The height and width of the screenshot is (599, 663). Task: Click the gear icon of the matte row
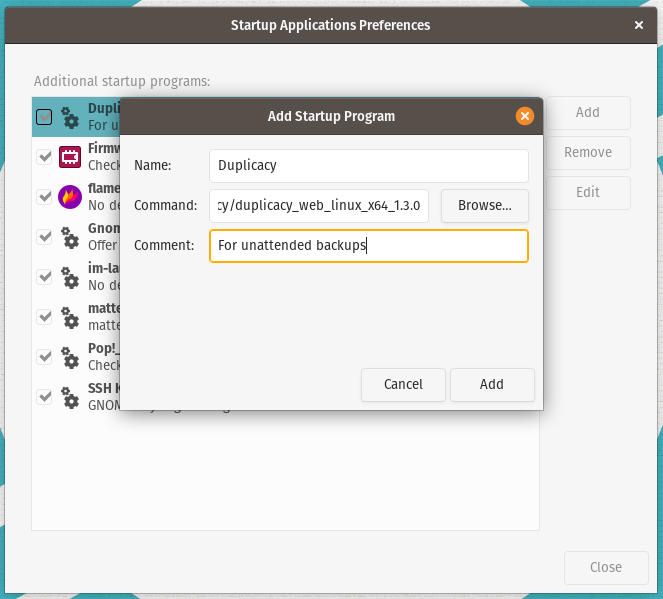(70, 317)
